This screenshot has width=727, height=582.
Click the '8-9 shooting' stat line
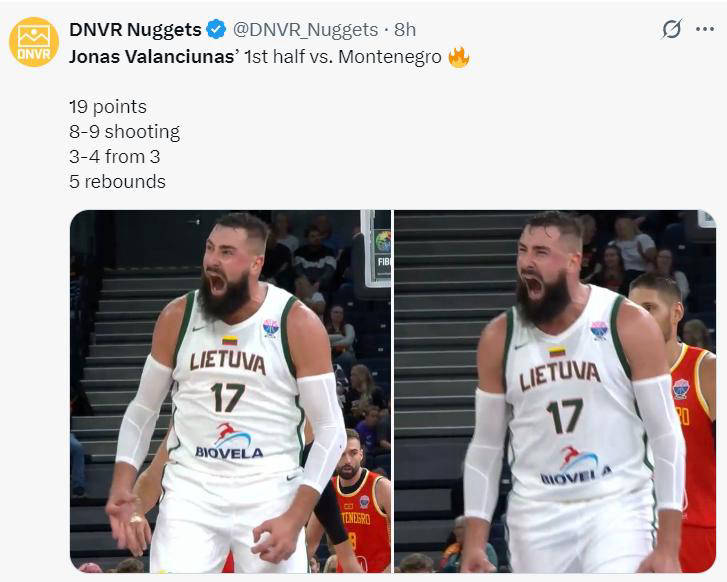click(124, 132)
